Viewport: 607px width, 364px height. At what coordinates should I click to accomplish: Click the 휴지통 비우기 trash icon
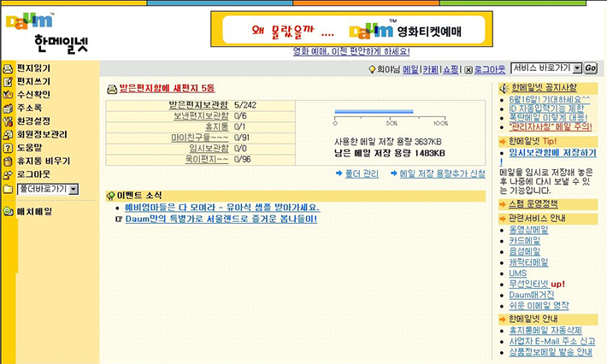(x=8, y=161)
